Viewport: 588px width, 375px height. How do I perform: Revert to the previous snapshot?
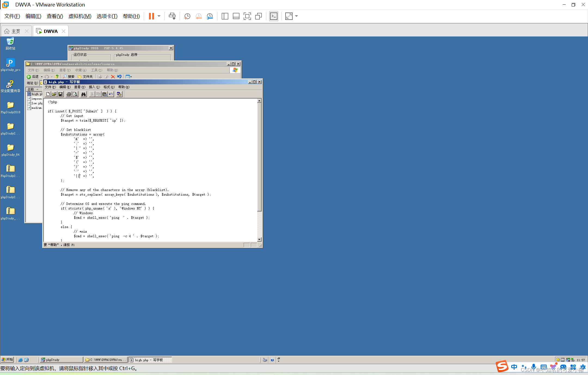point(198,16)
